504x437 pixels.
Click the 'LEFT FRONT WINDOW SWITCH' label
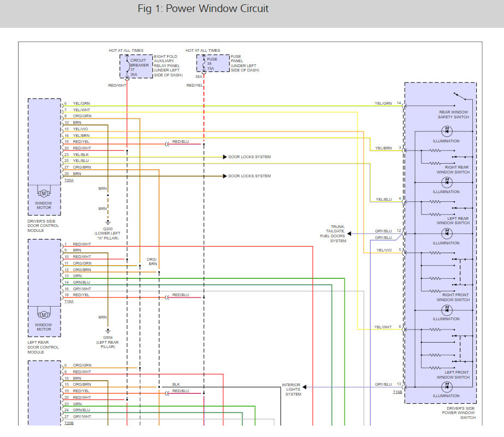coord(453,375)
